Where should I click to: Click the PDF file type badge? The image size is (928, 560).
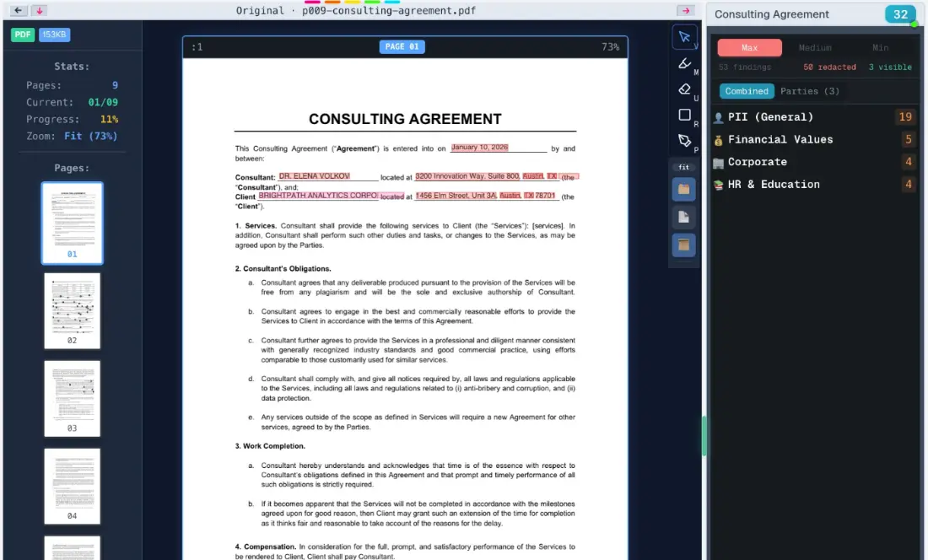click(x=23, y=35)
